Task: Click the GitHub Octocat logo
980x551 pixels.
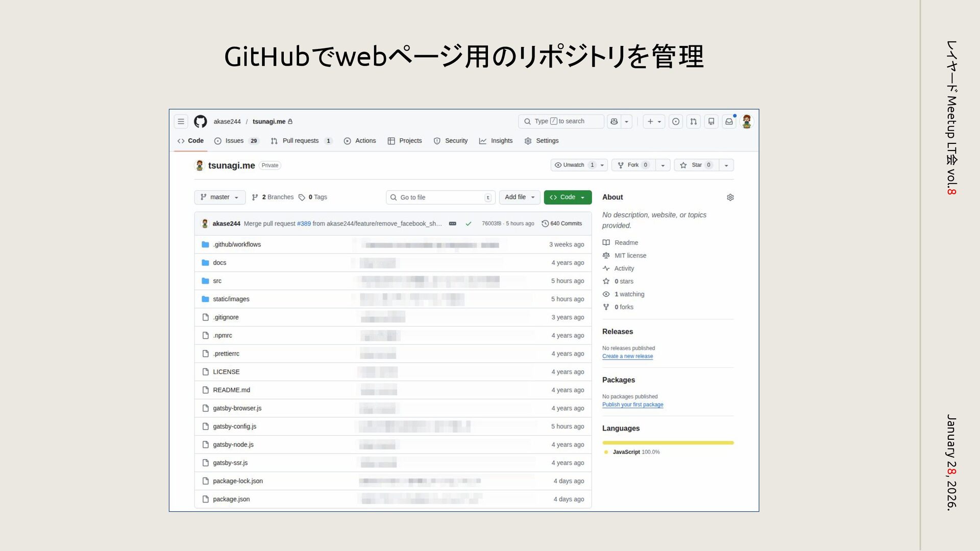Action: click(200, 121)
